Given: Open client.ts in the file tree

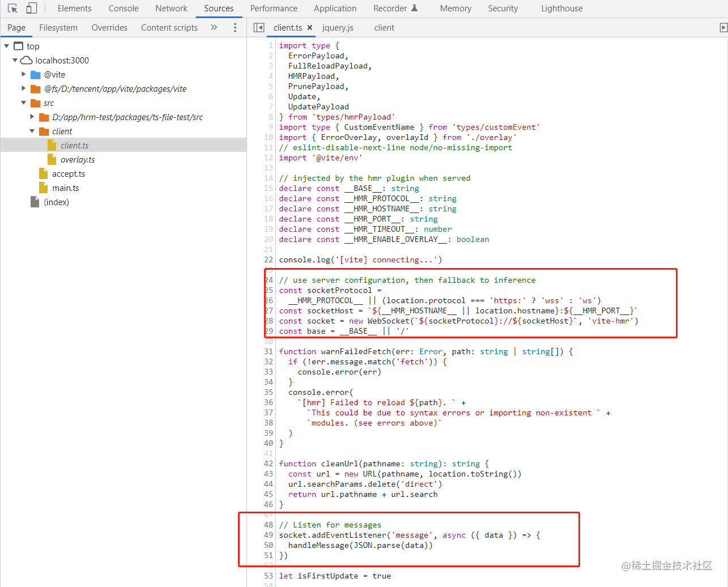Looking at the screenshot, I should [x=74, y=146].
